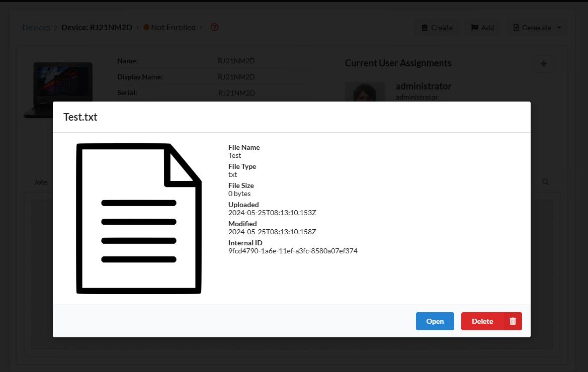This screenshot has width=588, height=372.
Task: Select the Internal ID value text
Action: point(293,251)
